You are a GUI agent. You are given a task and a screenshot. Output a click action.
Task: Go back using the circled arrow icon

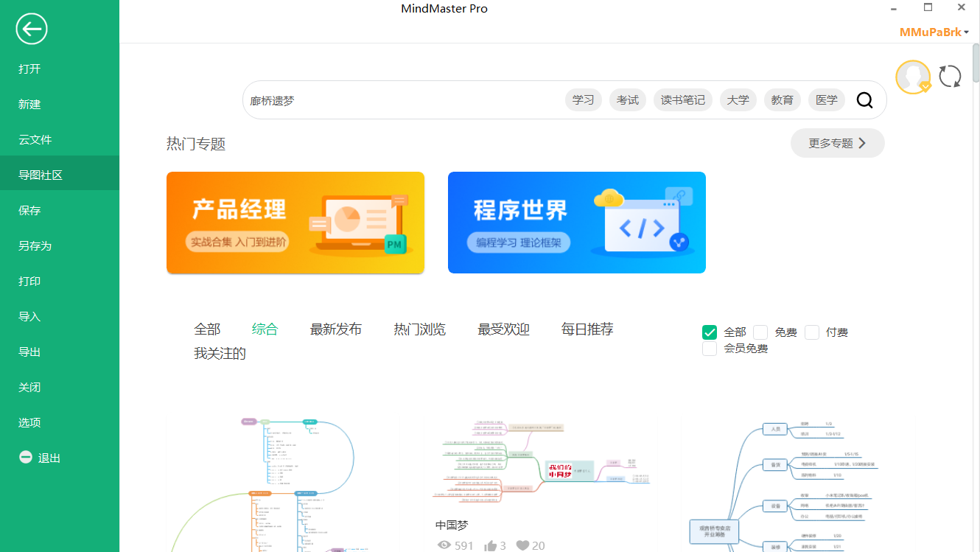tap(32, 29)
